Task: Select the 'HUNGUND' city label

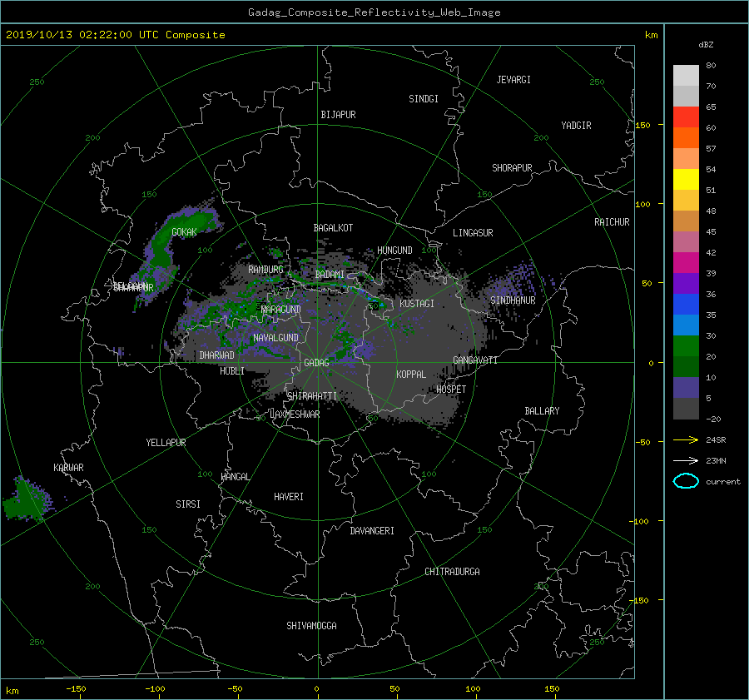Action: (394, 251)
